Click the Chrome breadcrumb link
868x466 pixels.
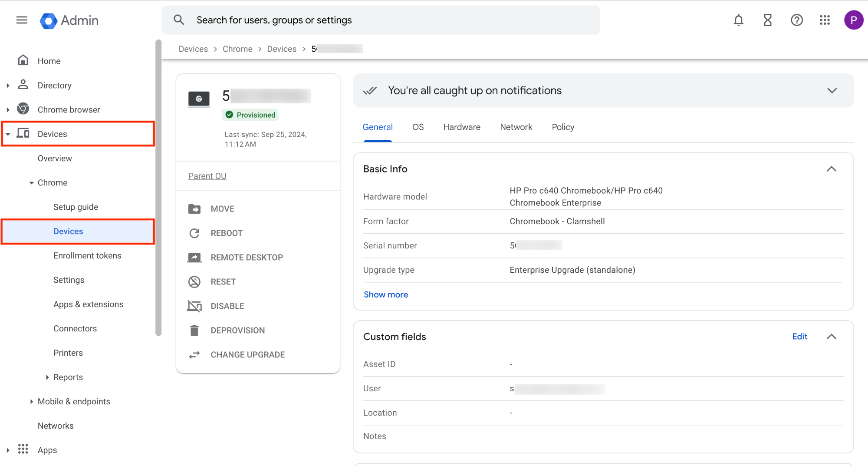(x=237, y=49)
